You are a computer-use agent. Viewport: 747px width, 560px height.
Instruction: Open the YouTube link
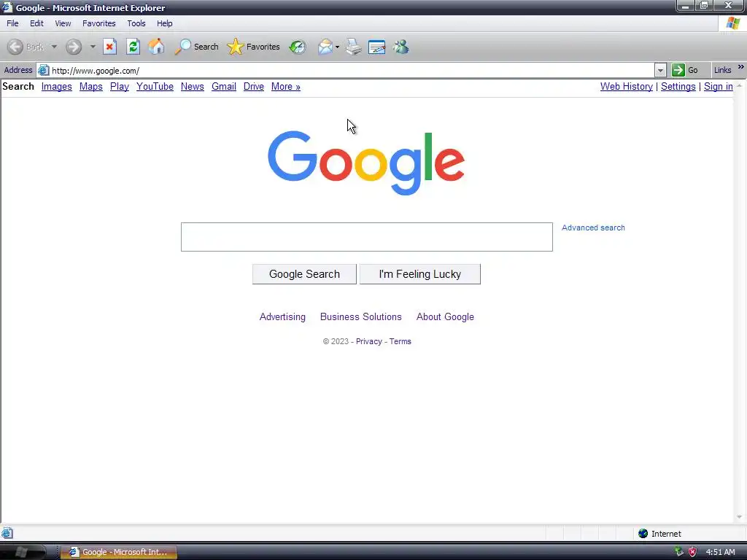point(155,87)
